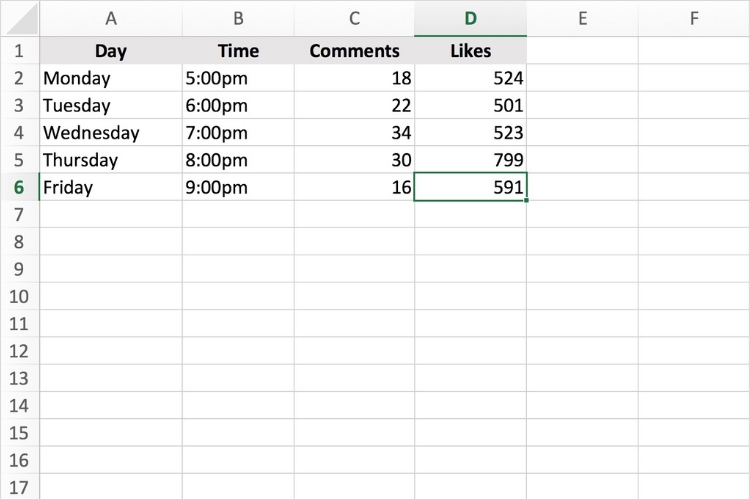Click the "Day" header cell
Screen dimensions: 750x500
pos(110,51)
